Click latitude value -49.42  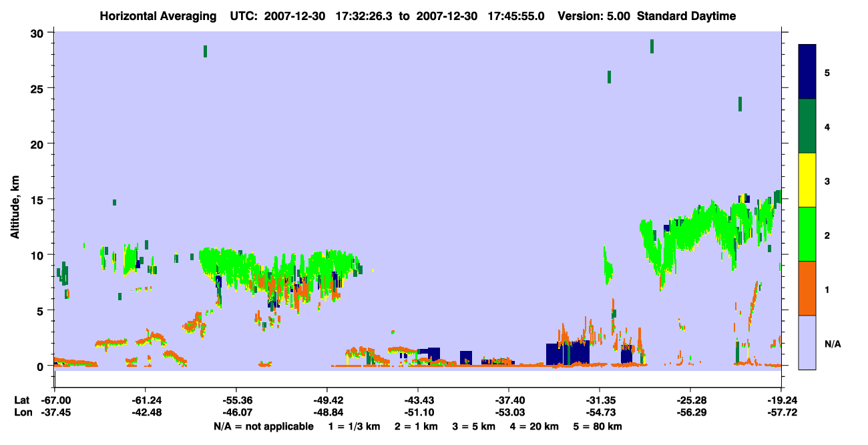click(x=327, y=400)
